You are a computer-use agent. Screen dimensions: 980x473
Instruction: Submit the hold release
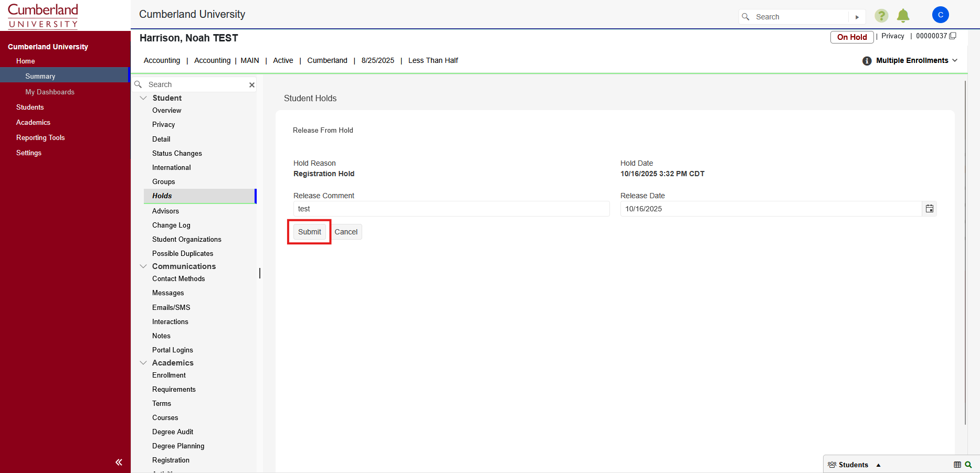[310, 232]
